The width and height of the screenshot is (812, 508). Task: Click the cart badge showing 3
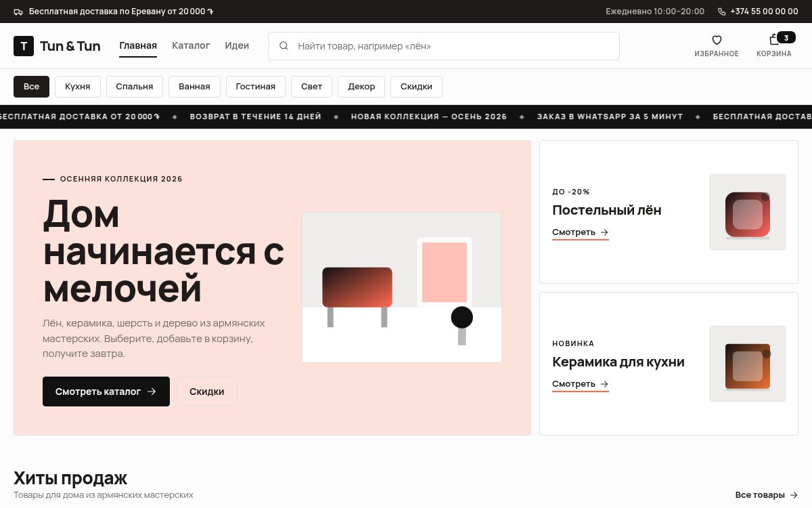tap(786, 37)
